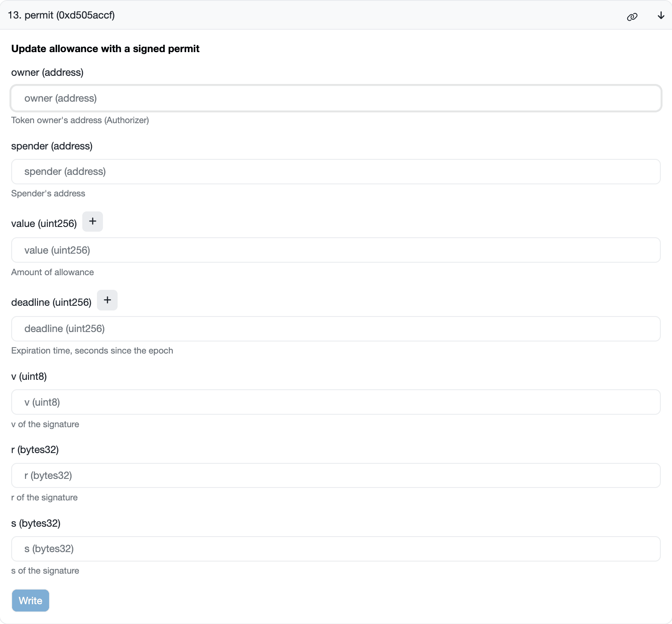This screenshot has width=672, height=624.
Task: Click inside the spender (address) field
Action: pyautogui.click(x=335, y=171)
